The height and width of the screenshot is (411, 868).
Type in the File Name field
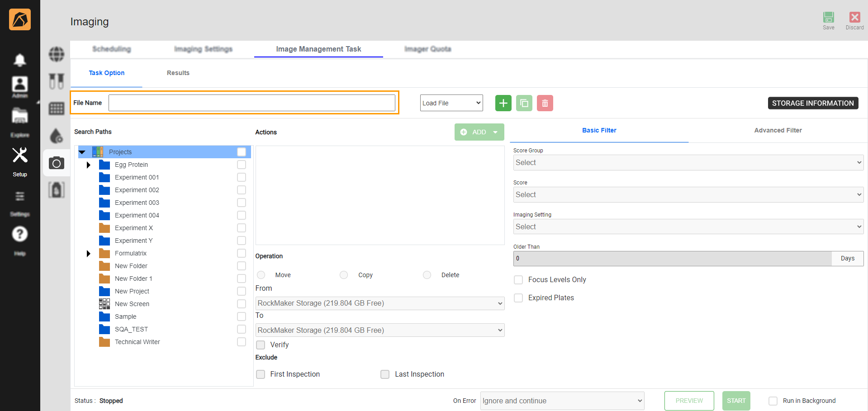click(252, 103)
